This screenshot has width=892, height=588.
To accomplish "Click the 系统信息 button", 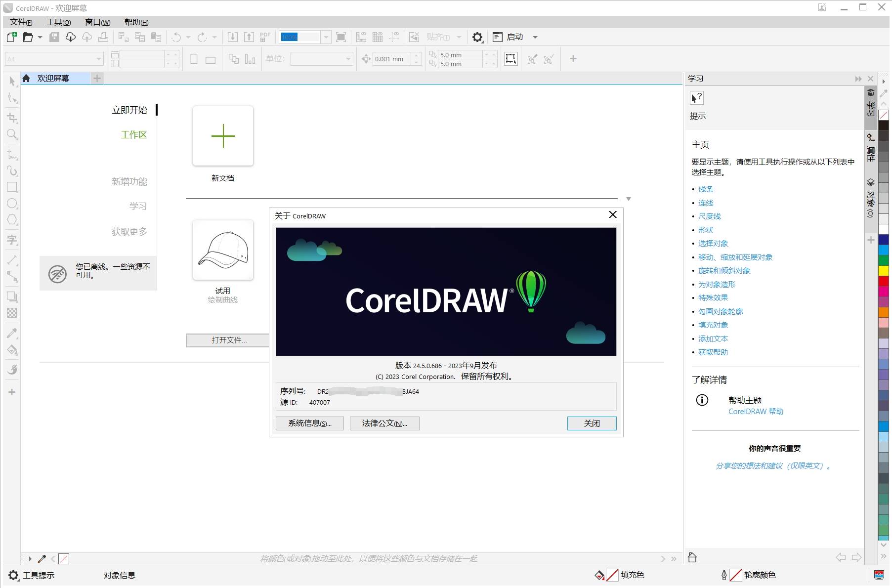I will click(x=309, y=423).
